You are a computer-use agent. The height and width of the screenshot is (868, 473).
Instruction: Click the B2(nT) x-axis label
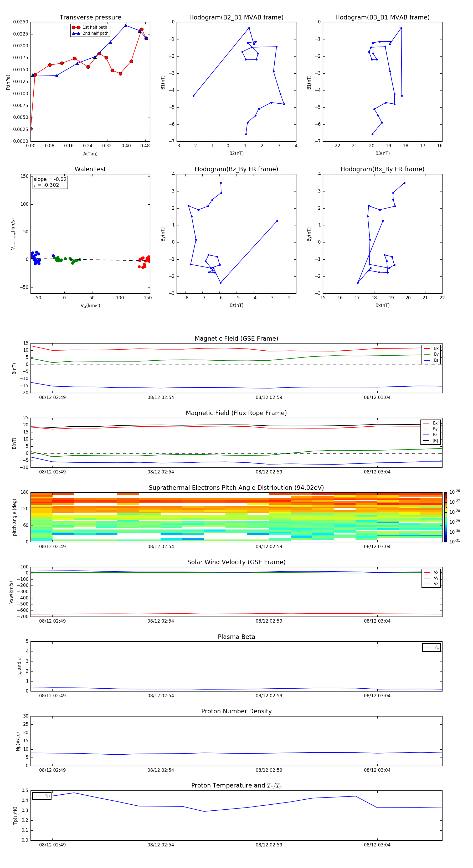click(x=236, y=153)
